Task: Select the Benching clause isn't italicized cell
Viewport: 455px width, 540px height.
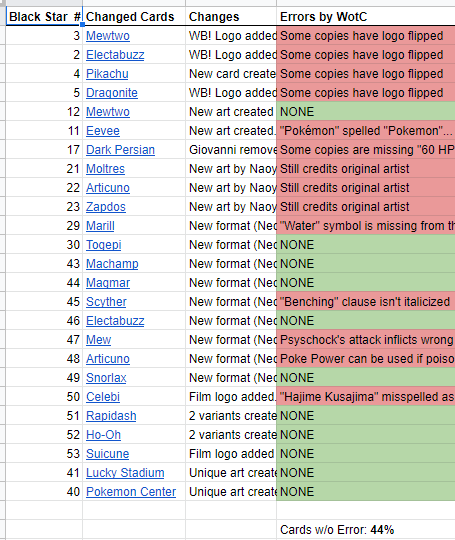Action: click(x=365, y=302)
